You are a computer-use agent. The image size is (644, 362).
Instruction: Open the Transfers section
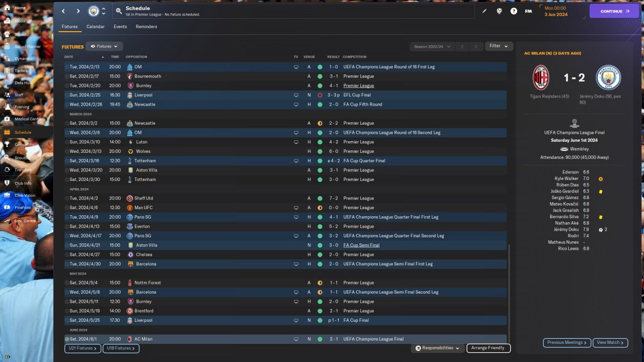pos(23,170)
